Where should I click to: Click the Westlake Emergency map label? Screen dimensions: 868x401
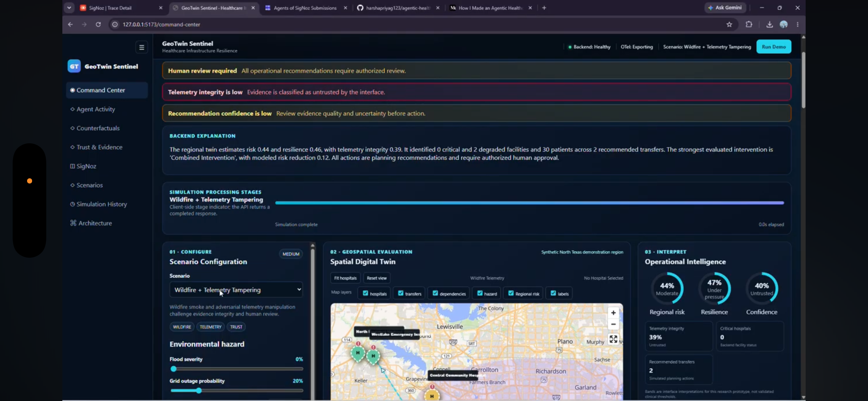[395, 334]
